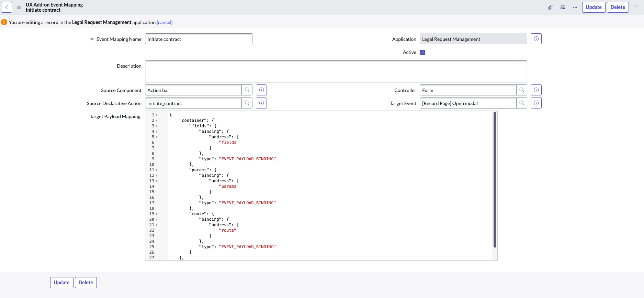The height and width of the screenshot is (298, 644).
Task: Look up Target Event using search icon
Action: [522, 103]
